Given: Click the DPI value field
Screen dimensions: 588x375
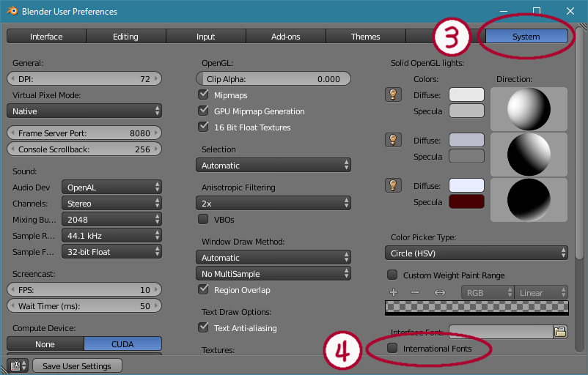Looking at the screenshot, I should (84, 79).
